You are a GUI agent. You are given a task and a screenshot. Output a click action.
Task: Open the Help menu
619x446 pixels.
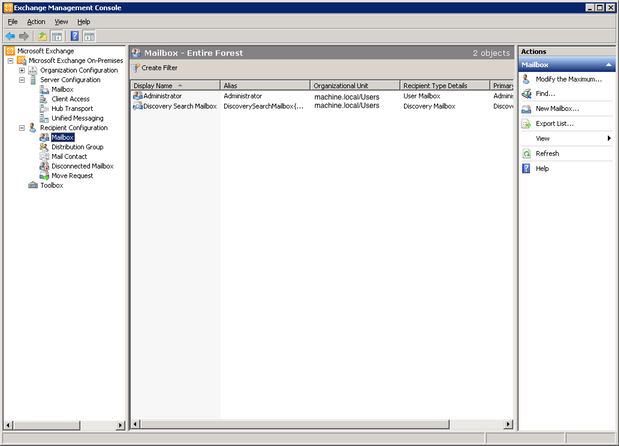pos(84,22)
